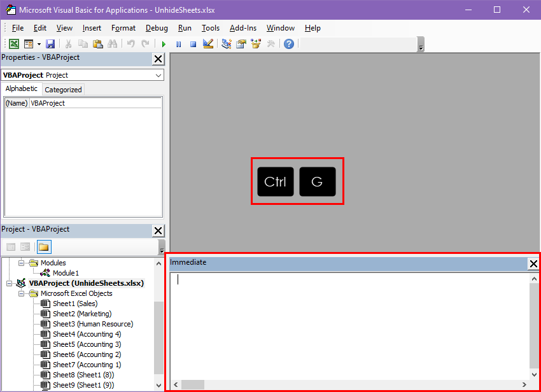This screenshot has height=392, width=541.
Task: Collapse VBAProject (UnhideSheets.xlsx) node
Action: [x=10, y=283]
